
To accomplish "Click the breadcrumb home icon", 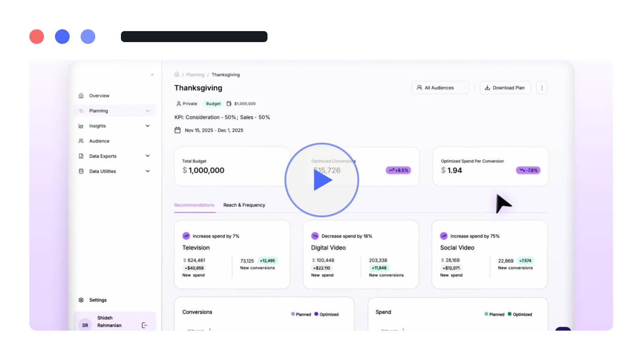I will click(x=177, y=74).
